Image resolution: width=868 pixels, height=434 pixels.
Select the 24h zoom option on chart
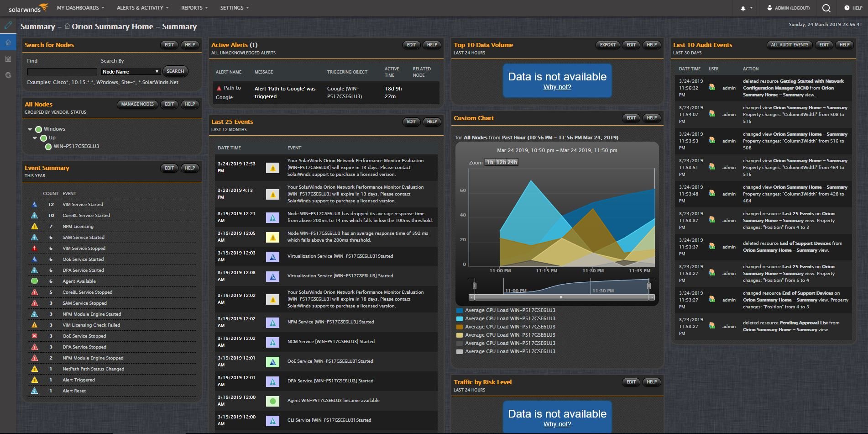[x=512, y=162]
